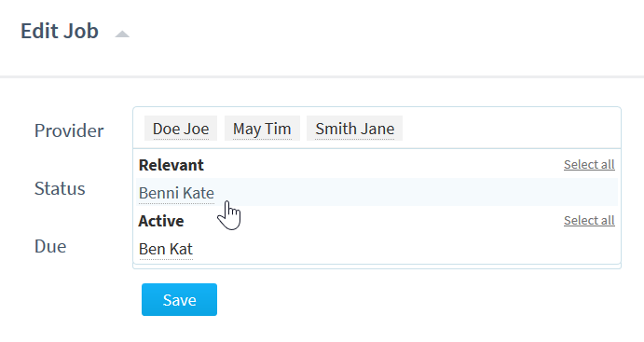The height and width of the screenshot is (342, 644).
Task: Click the field edge below the dropdown list
Action: tap(377, 267)
